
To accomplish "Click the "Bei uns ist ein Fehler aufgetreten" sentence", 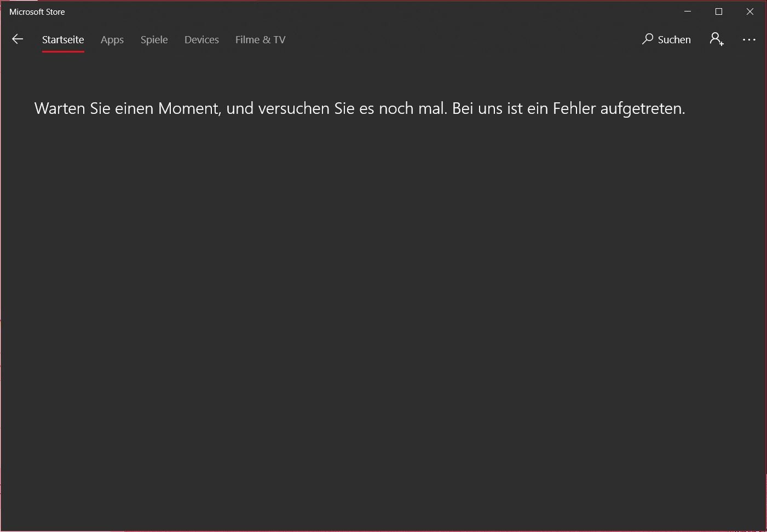I will coord(568,108).
